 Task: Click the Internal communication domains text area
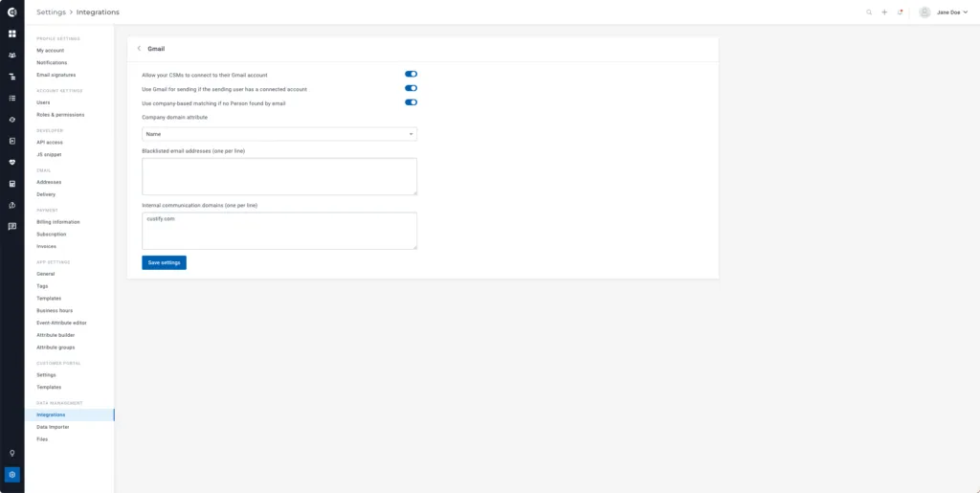(279, 232)
